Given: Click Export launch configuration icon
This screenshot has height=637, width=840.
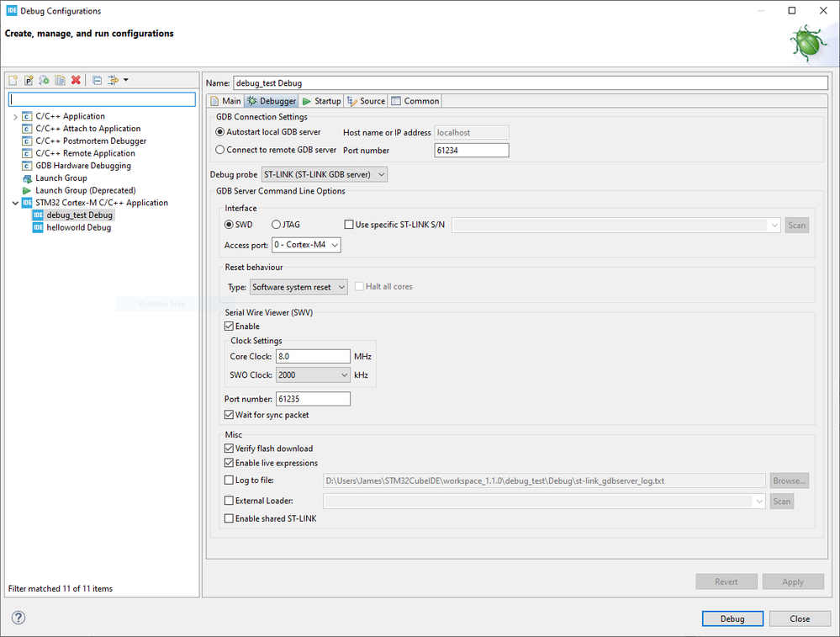Looking at the screenshot, I should click(45, 80).
